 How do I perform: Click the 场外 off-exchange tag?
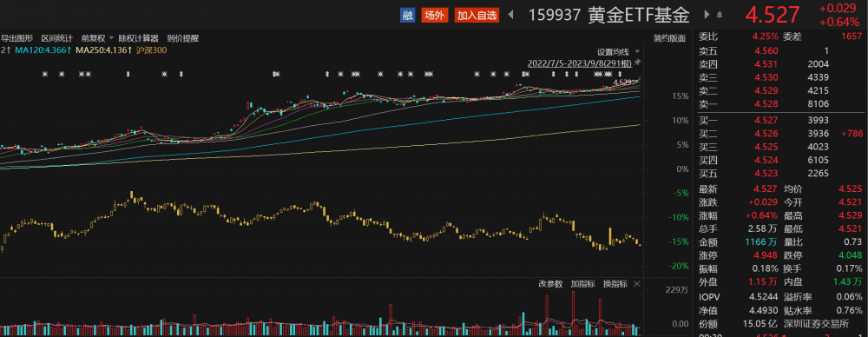pyautogui.click(x=435, y=16)
